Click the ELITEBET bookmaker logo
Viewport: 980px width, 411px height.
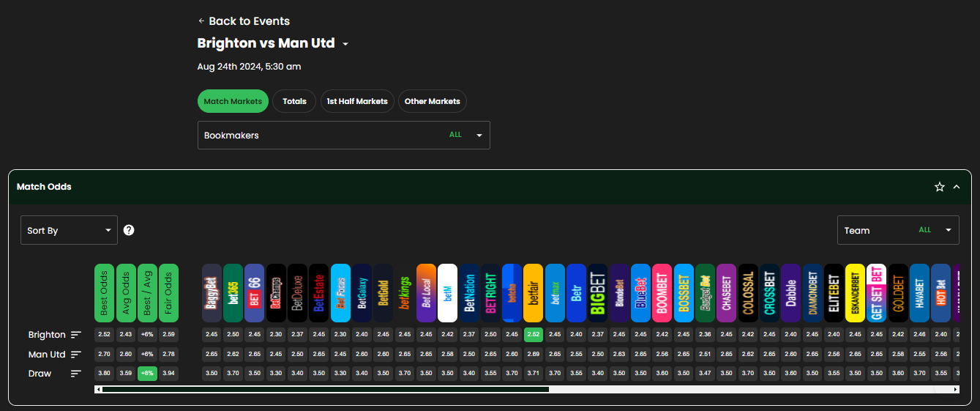click(x=834, y=293)
